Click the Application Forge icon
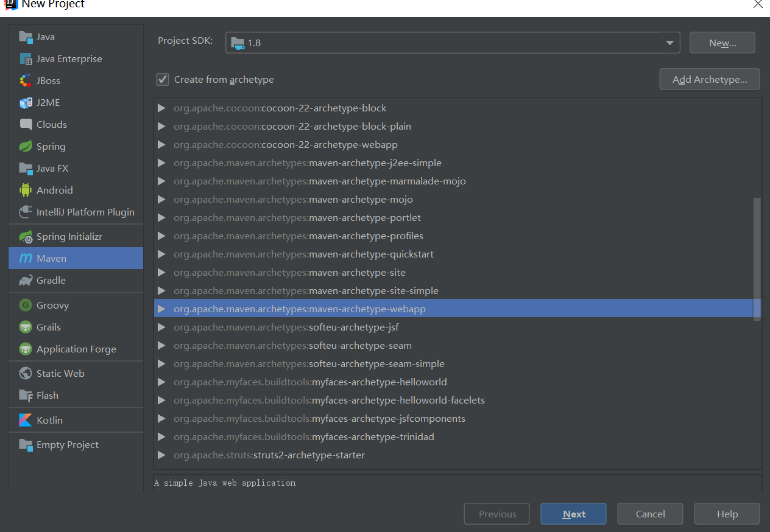Viewport: 770px width, 532px height. pos(26,349)
